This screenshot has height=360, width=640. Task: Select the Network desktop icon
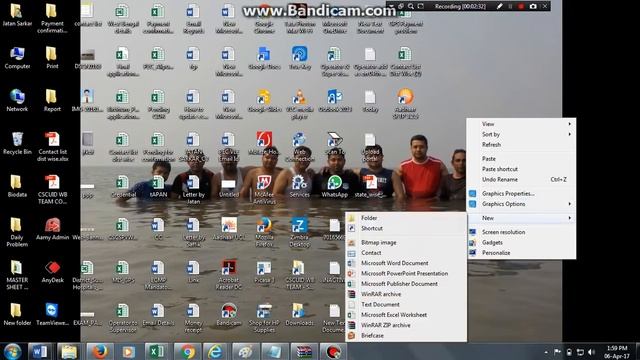point(17,100)
